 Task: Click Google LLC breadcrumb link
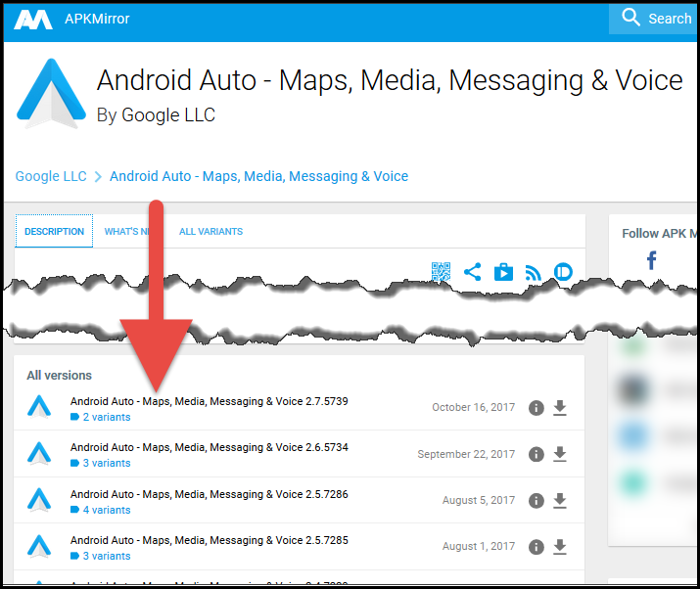[51, 176]
